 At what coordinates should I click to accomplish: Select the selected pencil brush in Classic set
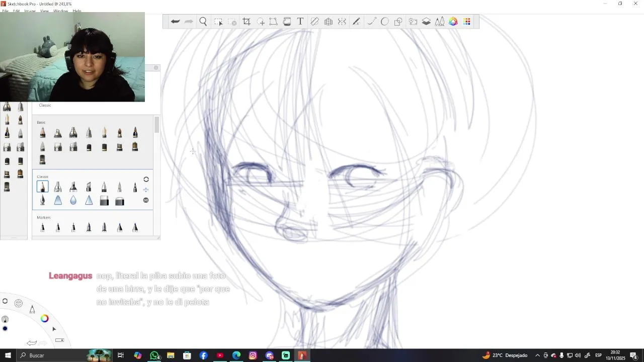[42, 187]
